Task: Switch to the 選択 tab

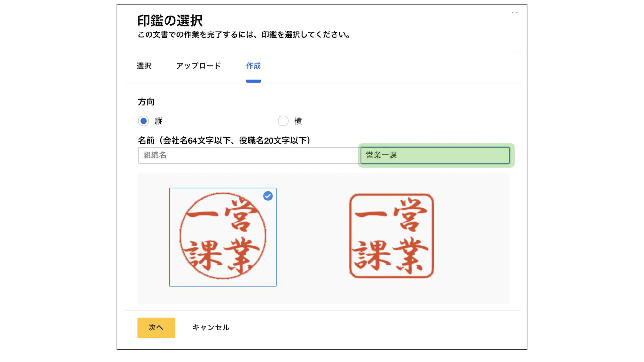Action: click(x=144, y=66)
